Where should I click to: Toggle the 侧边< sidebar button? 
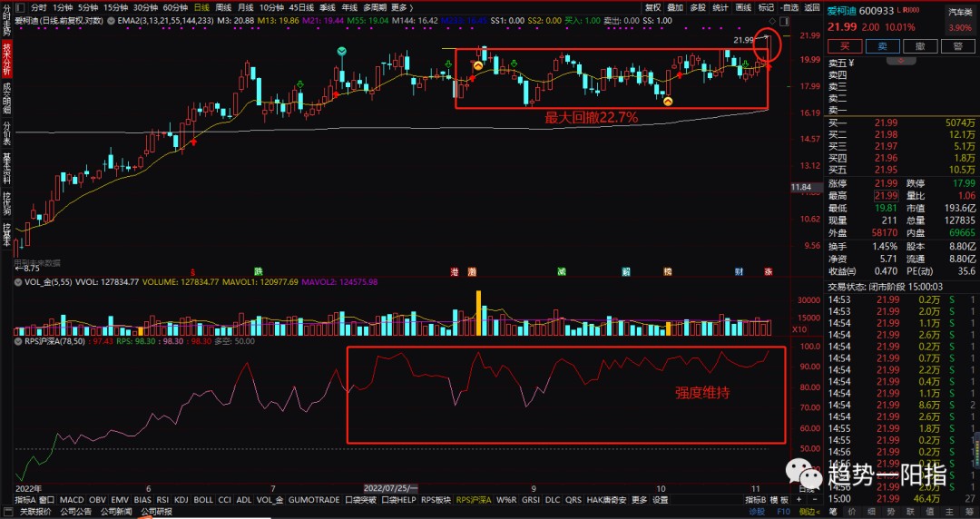pos(809,512)
